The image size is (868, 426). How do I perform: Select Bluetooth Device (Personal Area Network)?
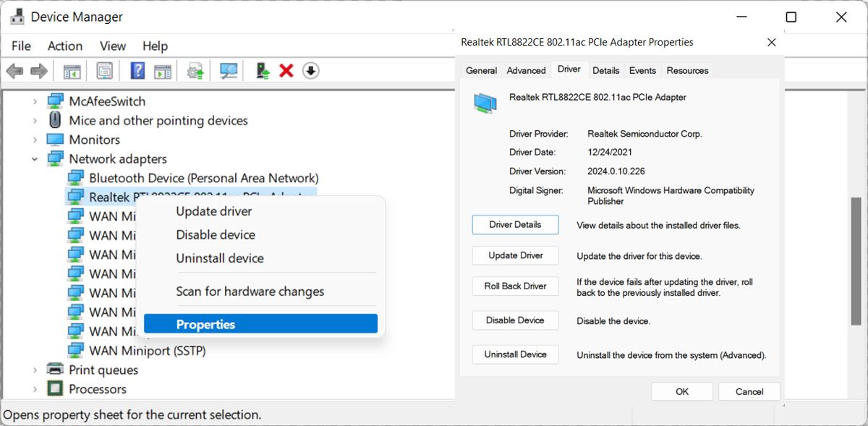click(203, 178)
